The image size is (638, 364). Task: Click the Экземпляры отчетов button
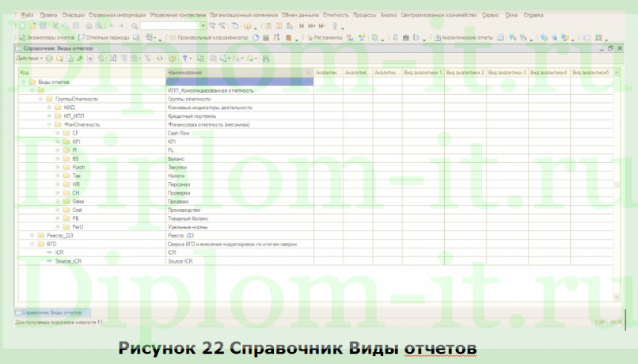[x=47, y=38]
